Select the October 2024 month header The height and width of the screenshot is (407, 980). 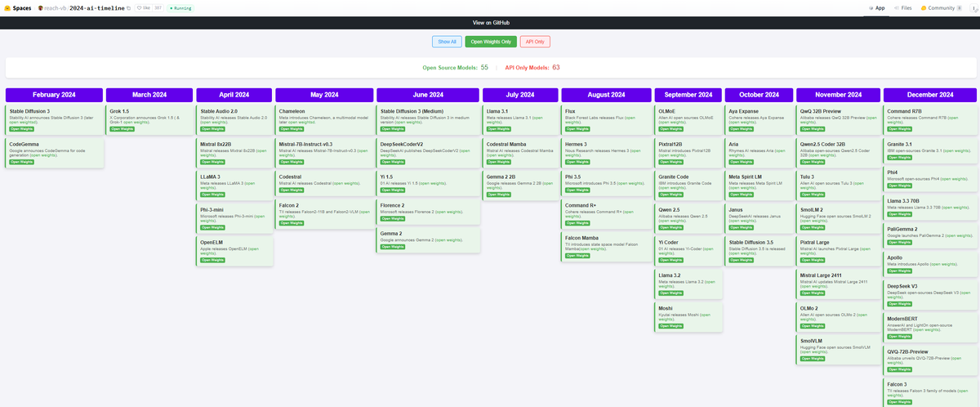tap(759, 95)
